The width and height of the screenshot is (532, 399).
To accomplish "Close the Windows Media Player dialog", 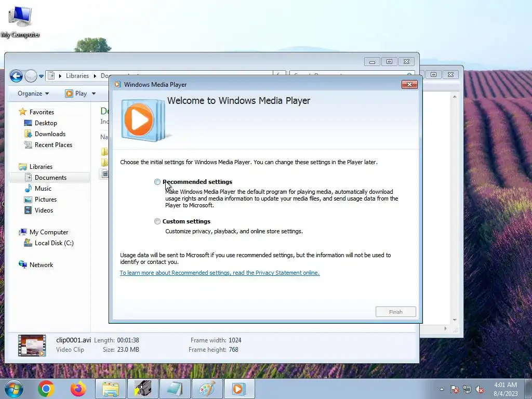I will (x=409, y=85).
